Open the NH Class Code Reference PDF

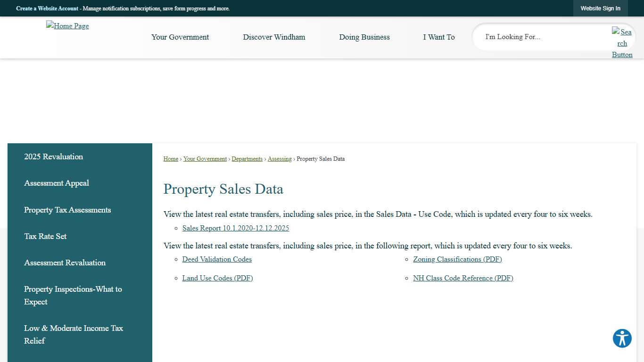tap(463, 278)
